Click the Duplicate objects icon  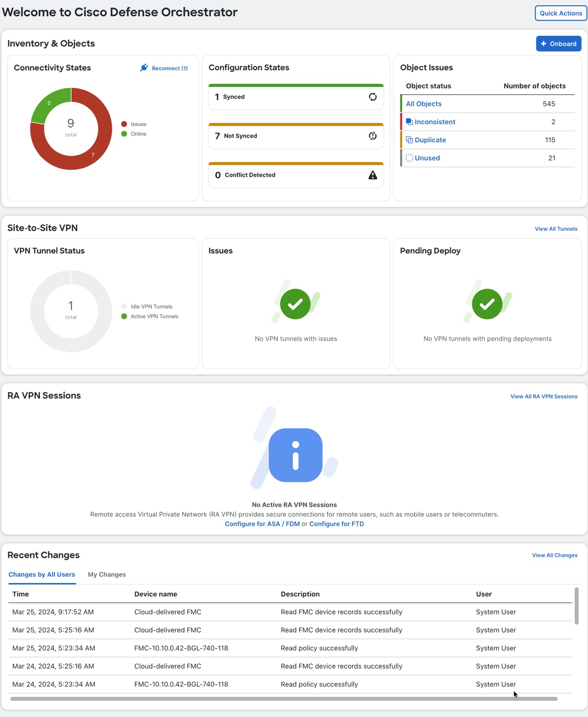click(x=409, y=140)
